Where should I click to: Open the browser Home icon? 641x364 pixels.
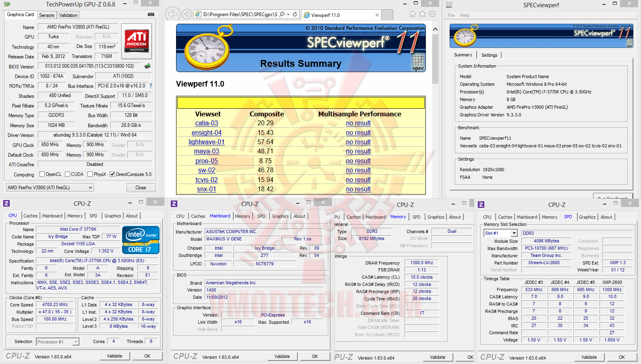click(412, 14)
